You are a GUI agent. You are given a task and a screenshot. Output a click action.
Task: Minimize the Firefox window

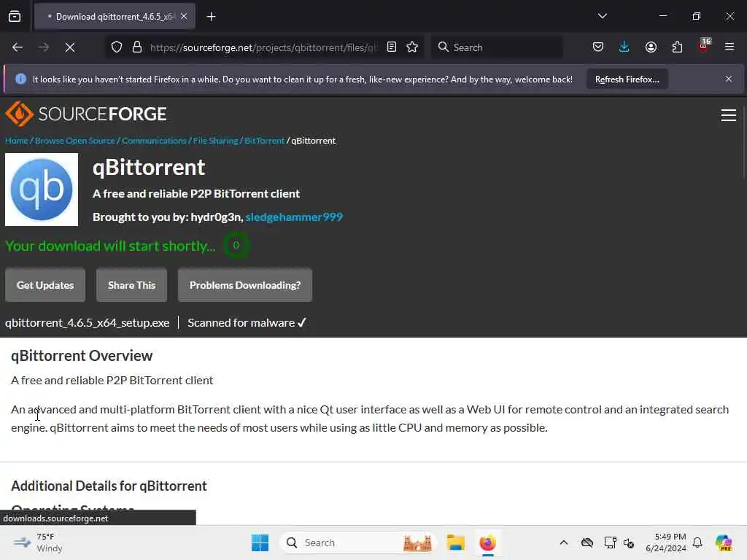click(x=662, y=16)
